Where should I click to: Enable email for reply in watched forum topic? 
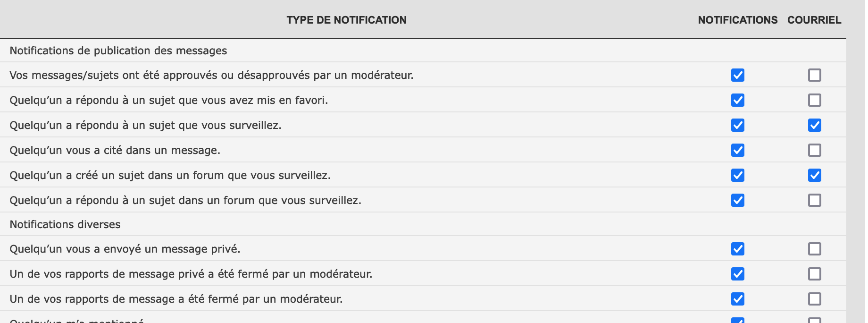[x=815, y=200]
